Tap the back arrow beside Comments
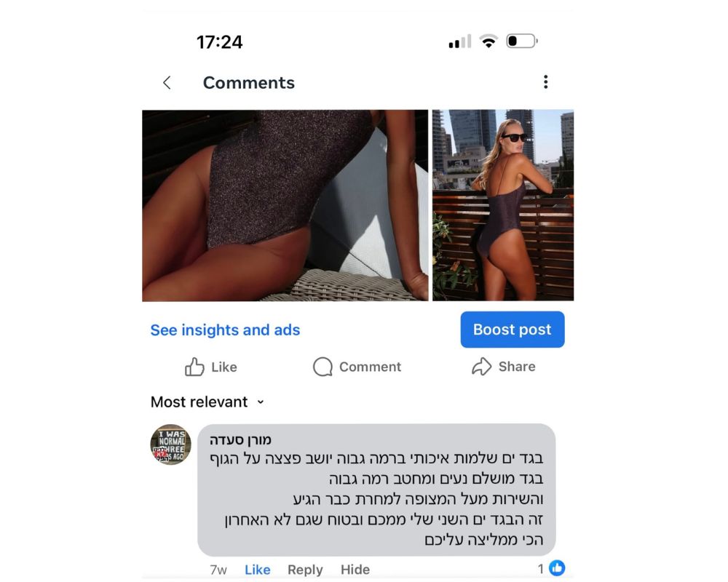Viewport: 728px width, 582px height. [167, 83]
